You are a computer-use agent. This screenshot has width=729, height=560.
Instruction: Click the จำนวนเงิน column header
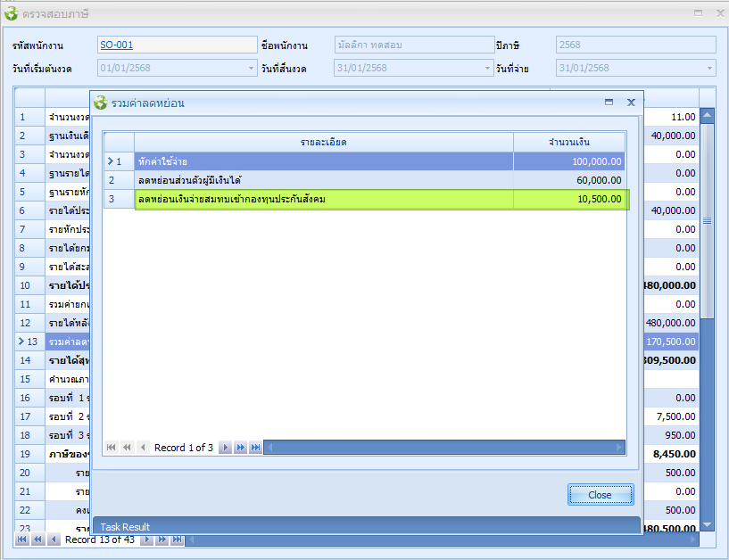(568, 142)
